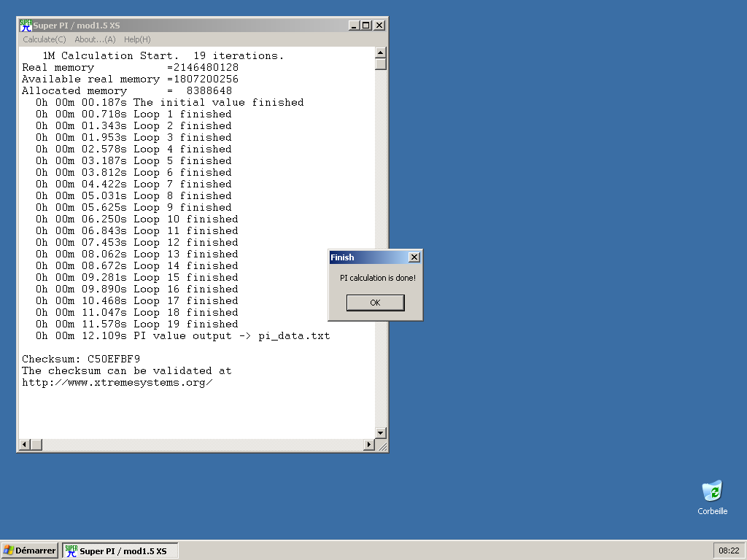This screenshot has width=747, height=560.
Task: Click the vertical scrollbar thumb
Action: pyautogui.click(x=381, y=64)
